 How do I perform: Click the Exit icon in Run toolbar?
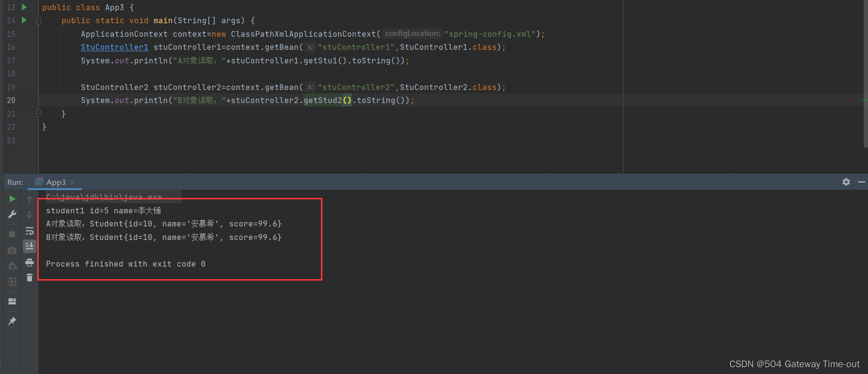point(12,282)
